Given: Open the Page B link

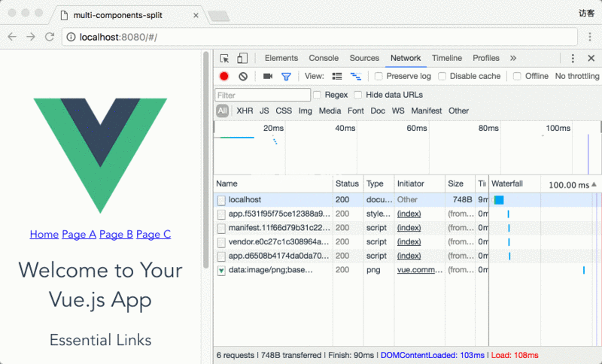Looking at the screenshot, I should (116, 235).
